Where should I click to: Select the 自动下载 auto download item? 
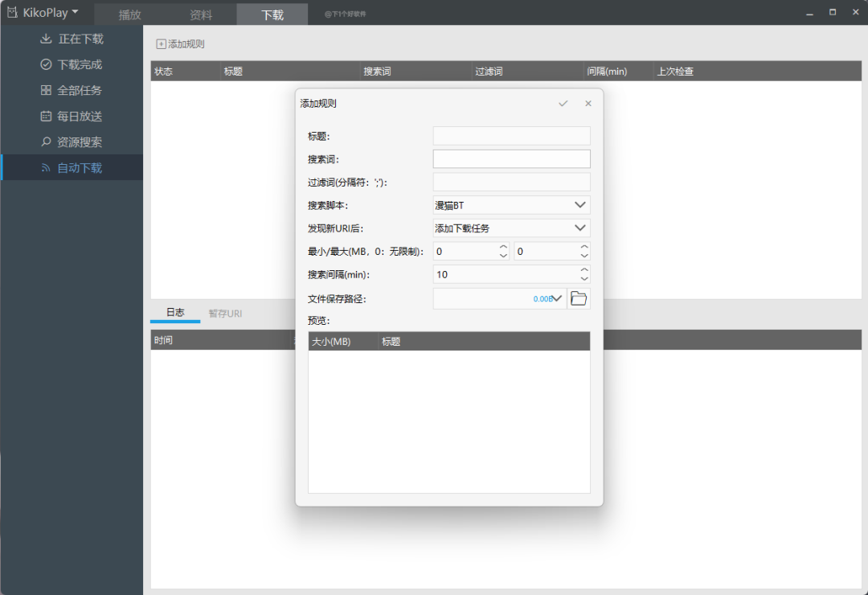[72, 168]
